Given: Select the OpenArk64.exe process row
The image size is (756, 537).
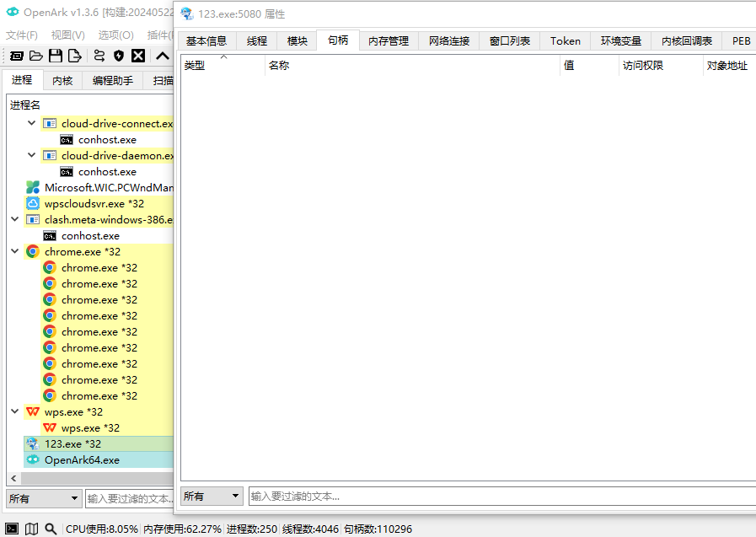Looking at the screenshot, I should pos(82,459).
